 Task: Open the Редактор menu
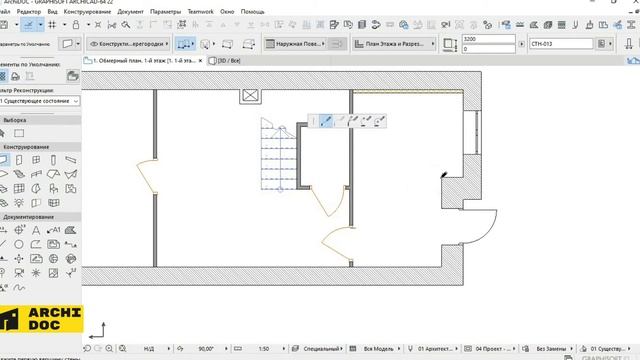(x=29, y=11)
